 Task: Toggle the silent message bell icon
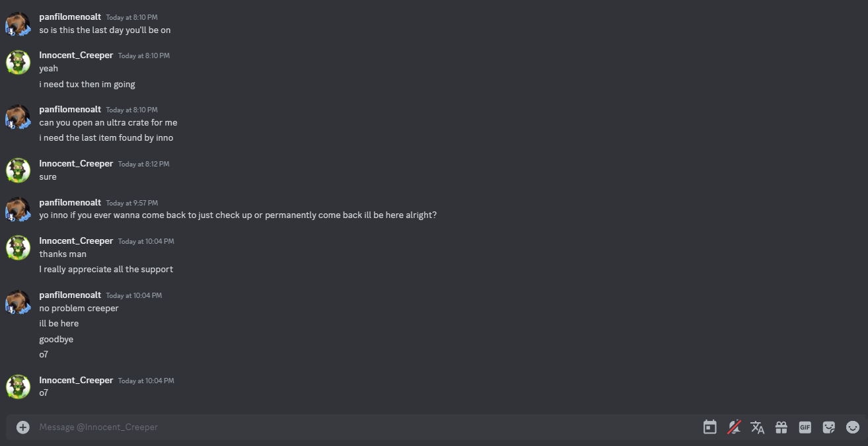pos(734,427)
